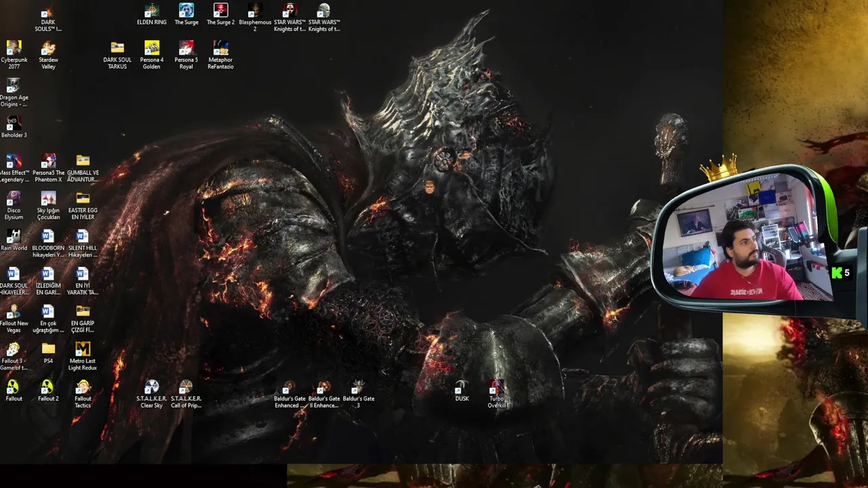Open the DUSK game shortcut
The width and height of the screenshot is (868, 488).
coord(462,391)
